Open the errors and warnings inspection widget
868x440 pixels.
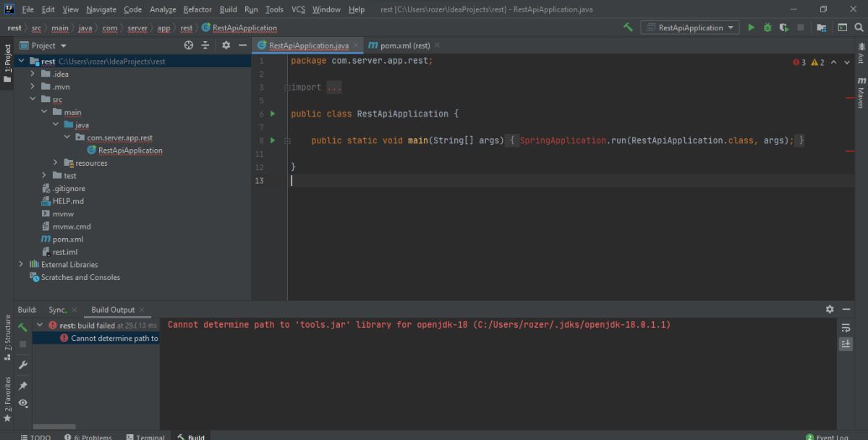[x=809, y=62]
